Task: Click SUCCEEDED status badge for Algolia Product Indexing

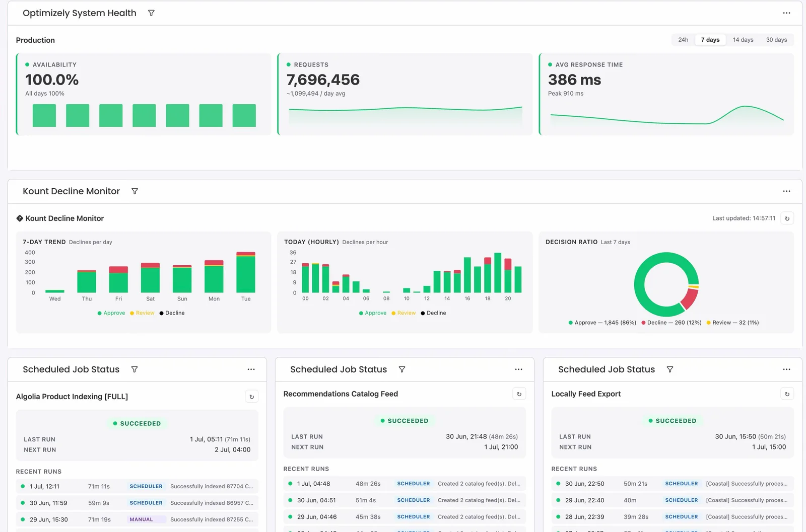Action: tap(137, 424)
